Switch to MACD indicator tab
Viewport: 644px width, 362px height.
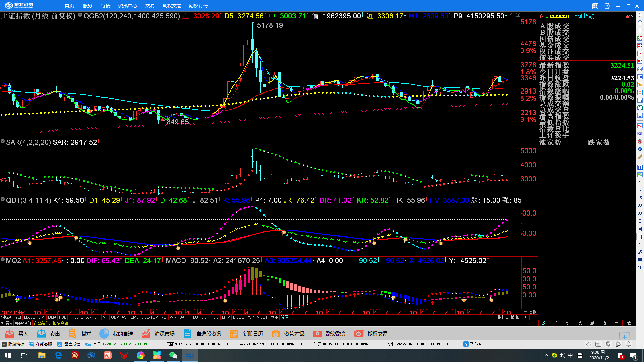(x=30, y=317)
